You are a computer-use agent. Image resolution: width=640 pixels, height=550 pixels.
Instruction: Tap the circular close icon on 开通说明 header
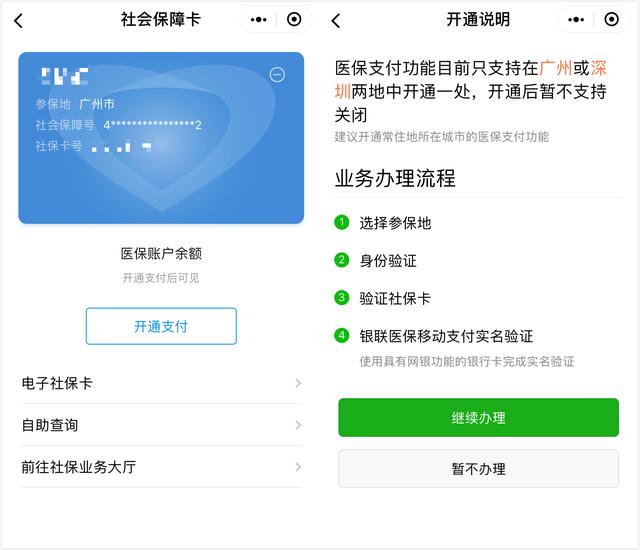click(611, 19)
